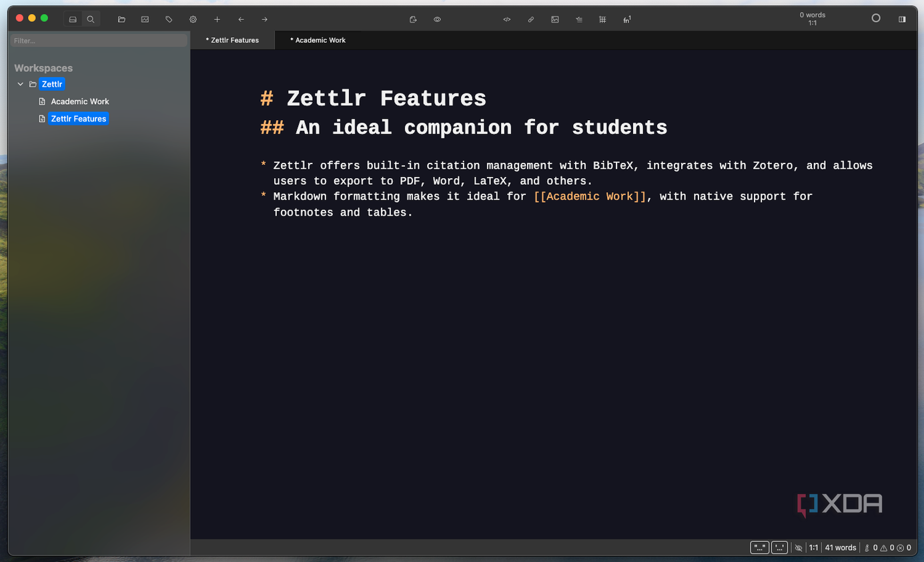Open Academic Work in the file tree

point(80,101)
